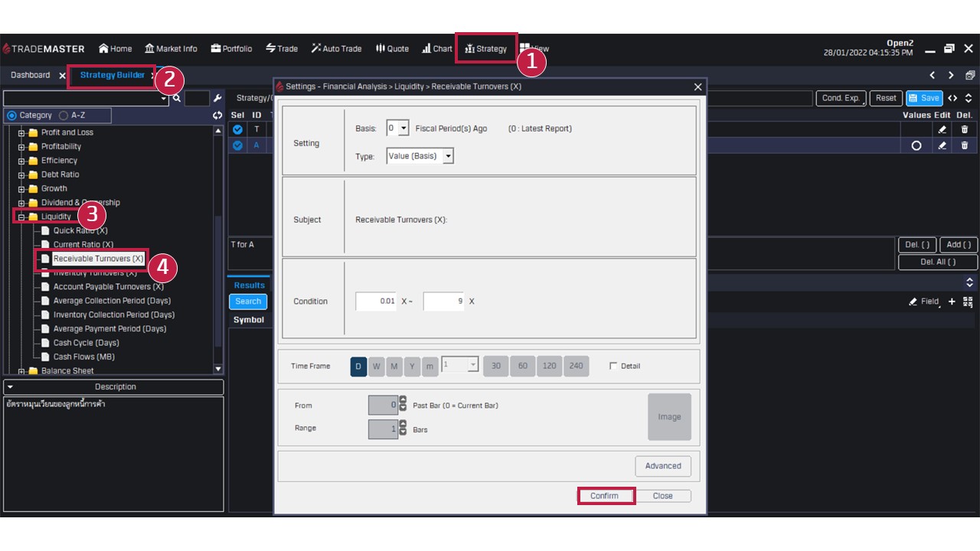Click the Confirm button
980x551 pixels.
coord(604,496)
